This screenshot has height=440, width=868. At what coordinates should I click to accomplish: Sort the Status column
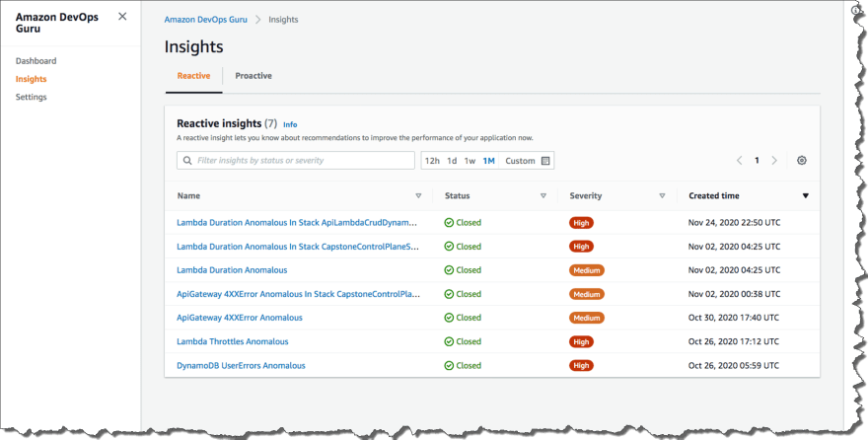(543, 196)
